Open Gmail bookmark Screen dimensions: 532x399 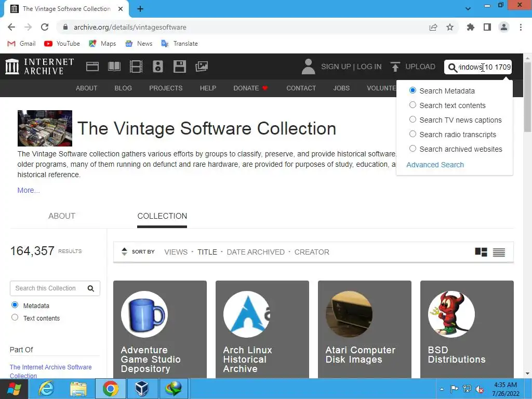[x=21, y=44]
